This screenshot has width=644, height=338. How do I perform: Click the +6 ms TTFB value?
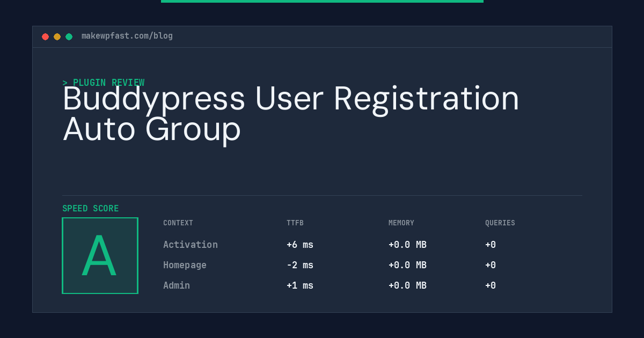click(x=300, y=245)
